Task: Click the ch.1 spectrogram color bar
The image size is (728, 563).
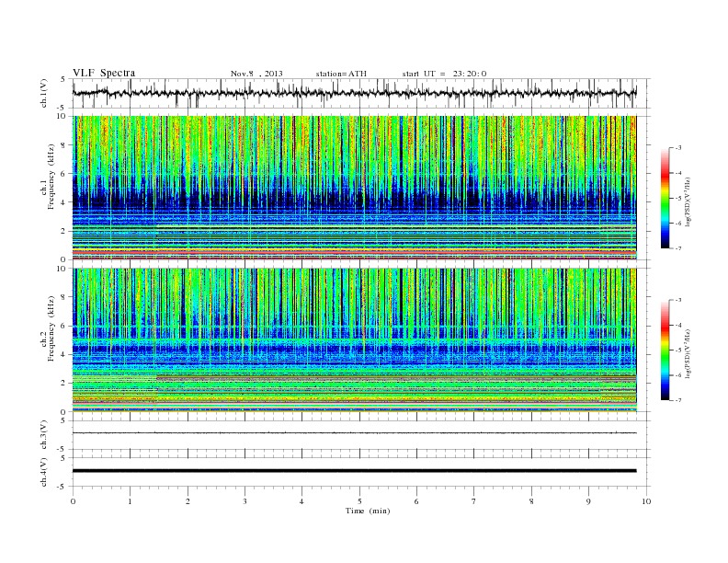Action: coord(665,199)
